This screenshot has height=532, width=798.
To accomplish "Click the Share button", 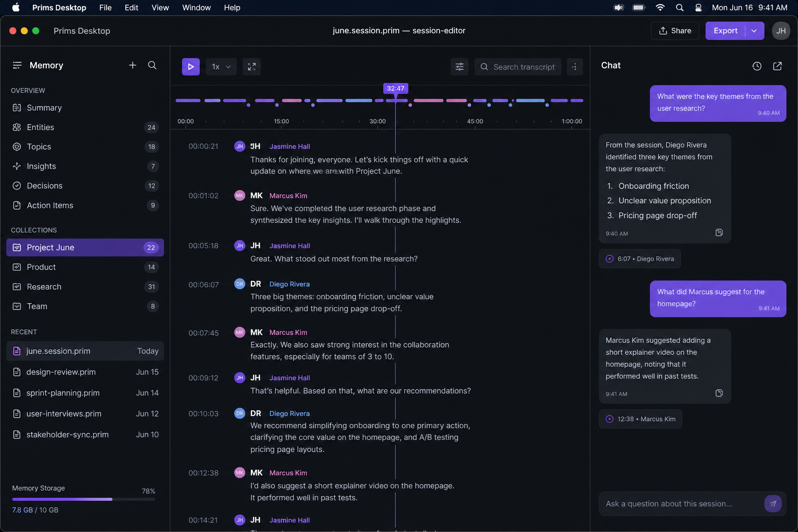I will [x=675, y=31].
